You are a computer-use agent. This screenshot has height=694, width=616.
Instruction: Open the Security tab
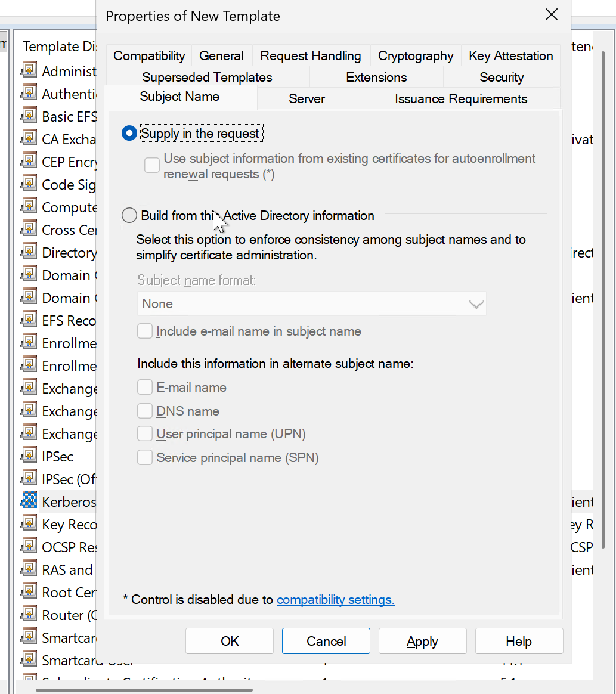coord(501,78)
